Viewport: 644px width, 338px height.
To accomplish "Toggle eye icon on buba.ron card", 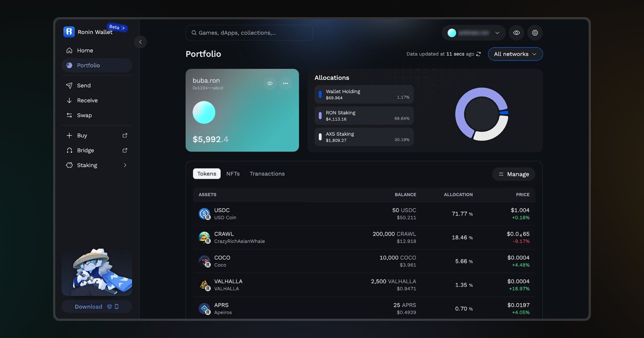I will click(x=270, y=83).
